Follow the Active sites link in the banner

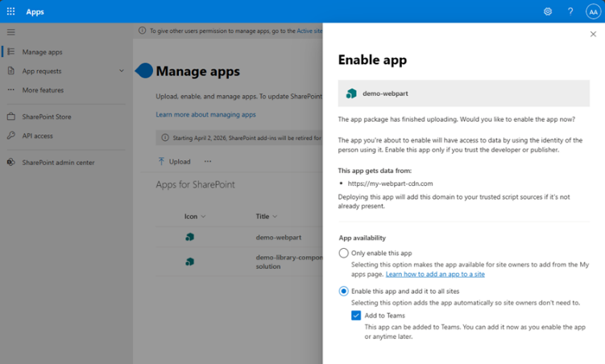click(309, 31)
